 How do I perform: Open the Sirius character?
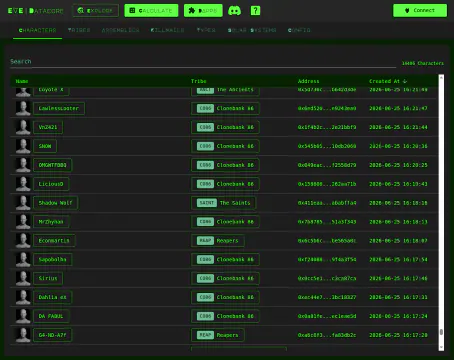(48, 278)
